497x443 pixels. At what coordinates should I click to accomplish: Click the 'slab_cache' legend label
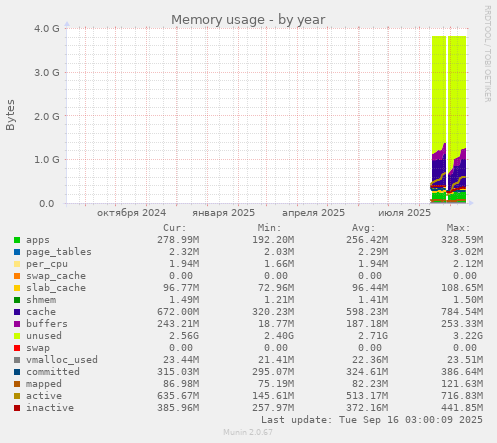click(56, 288)
